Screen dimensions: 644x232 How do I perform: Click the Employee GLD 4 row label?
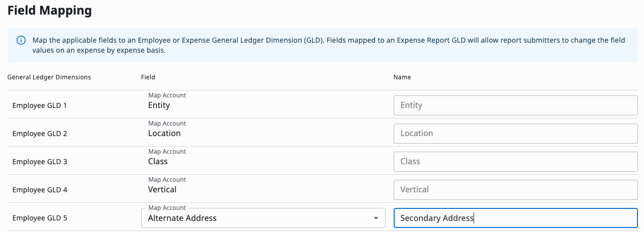(x=40, y=190)
